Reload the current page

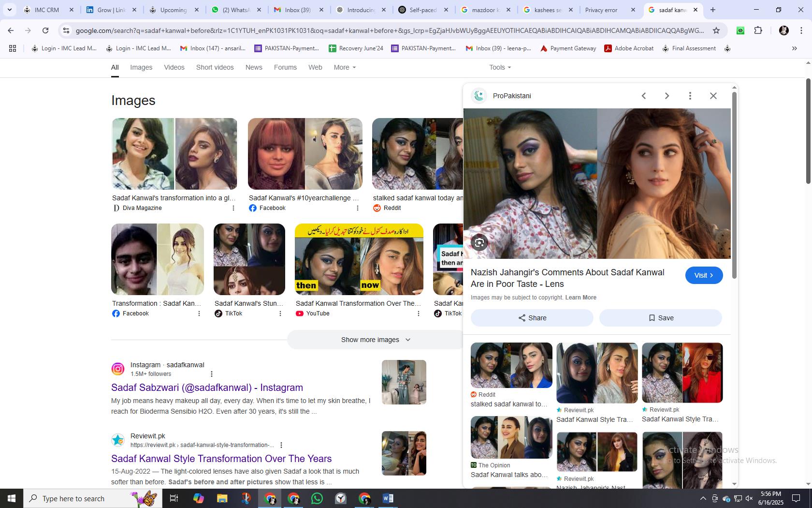tap(45, 30)
